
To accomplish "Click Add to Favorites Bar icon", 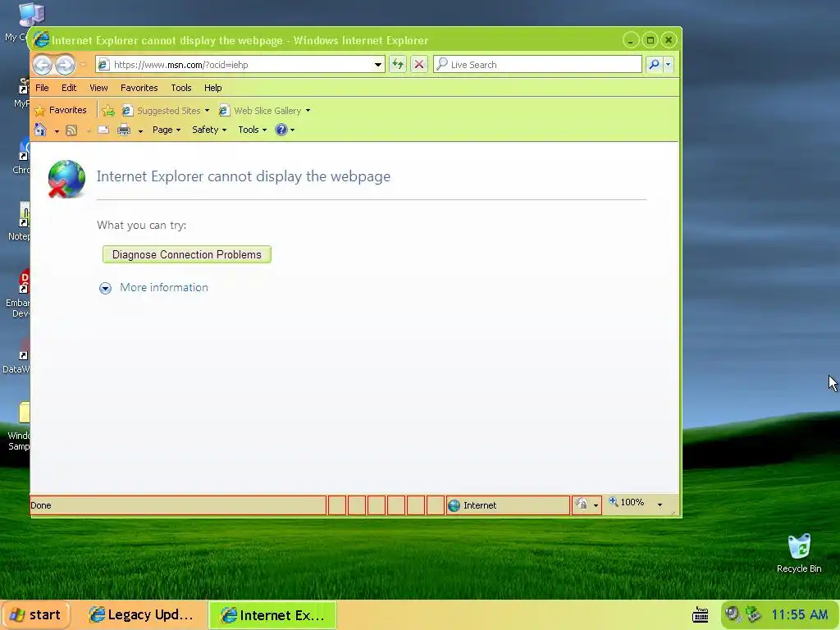I will [108, 111].
